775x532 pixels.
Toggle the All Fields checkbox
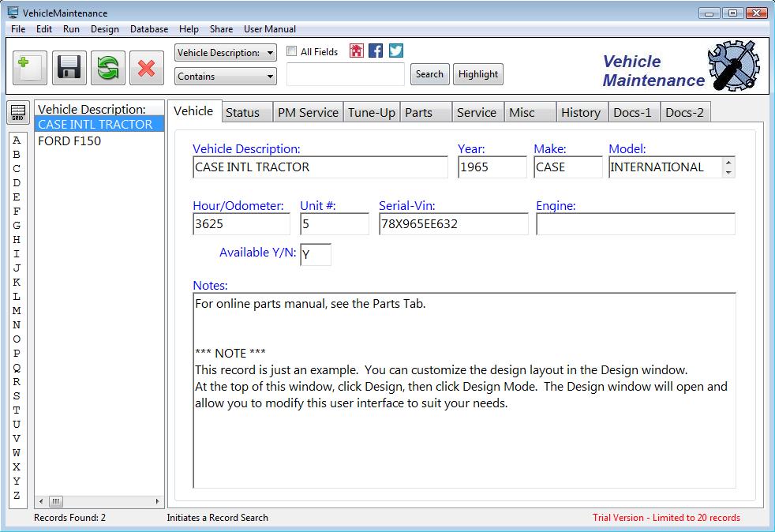(x=292, y=51)
